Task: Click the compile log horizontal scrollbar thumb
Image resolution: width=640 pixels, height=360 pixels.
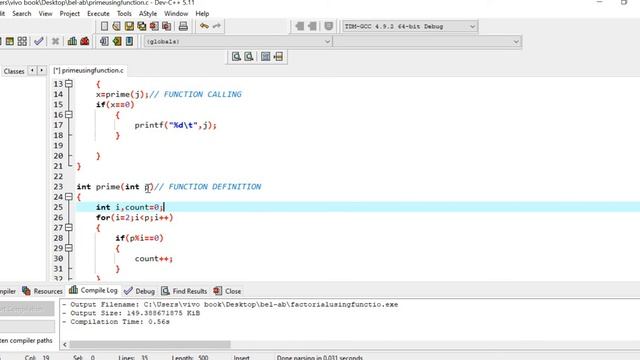Action: [x=150, y=344]
